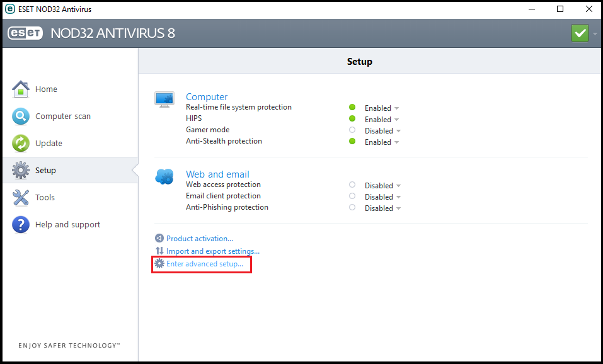The width and height of the screenshot is (603, 364).
Task: Click the ESET logo in header
Action: pyautogui.click(x=25, y=33)
